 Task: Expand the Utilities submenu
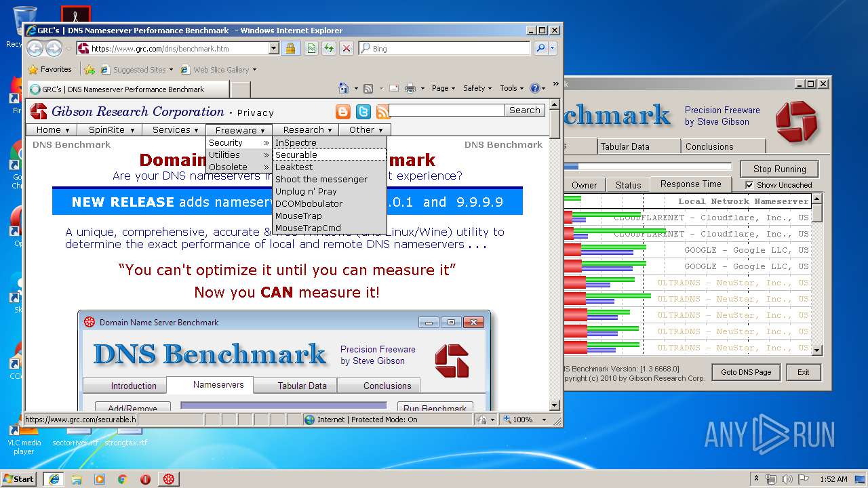click(x=239, y=155)
